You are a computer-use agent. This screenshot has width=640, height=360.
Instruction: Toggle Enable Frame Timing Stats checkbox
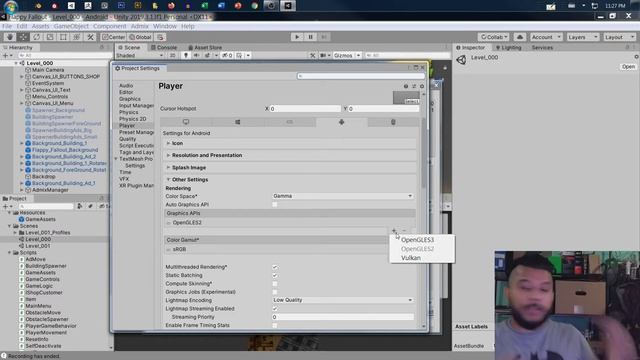pyautogui.click(x=275, y=326)
